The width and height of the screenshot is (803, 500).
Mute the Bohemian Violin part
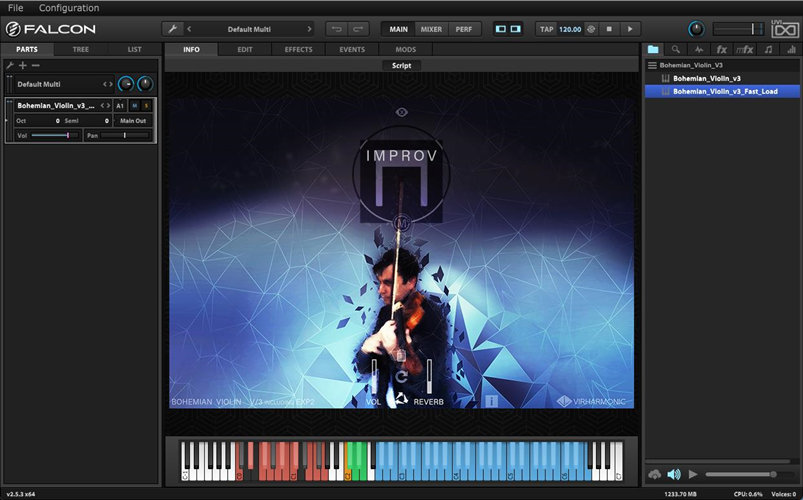135,105
